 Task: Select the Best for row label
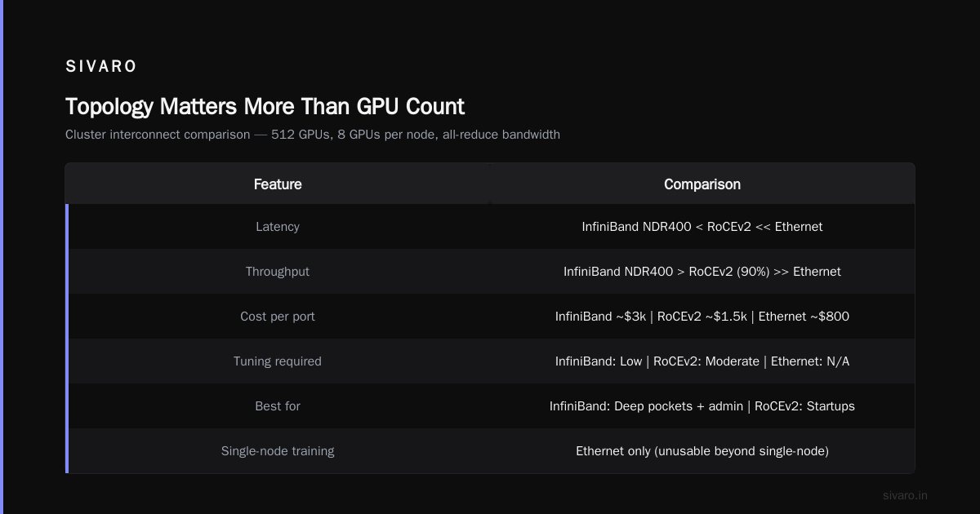278,406
